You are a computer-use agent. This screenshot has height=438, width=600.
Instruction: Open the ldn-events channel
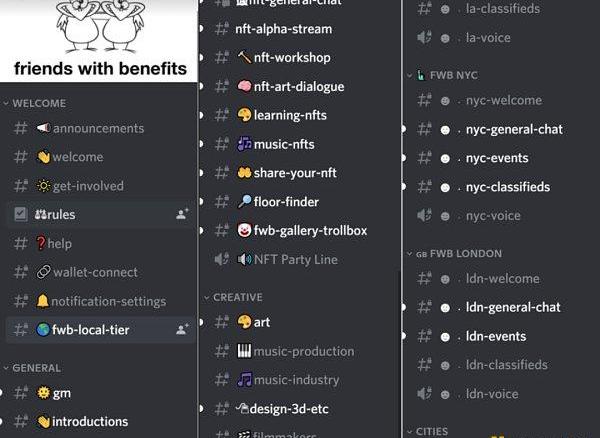[496, 337]
